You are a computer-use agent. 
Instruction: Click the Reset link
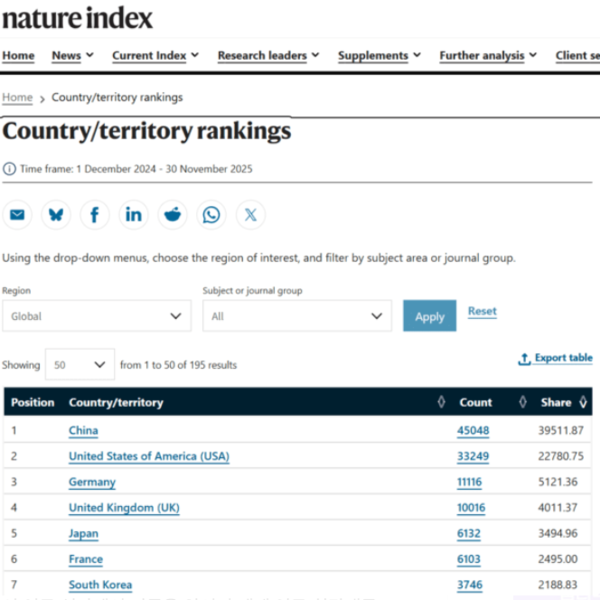pyautogui.click(x=482, y=311)
